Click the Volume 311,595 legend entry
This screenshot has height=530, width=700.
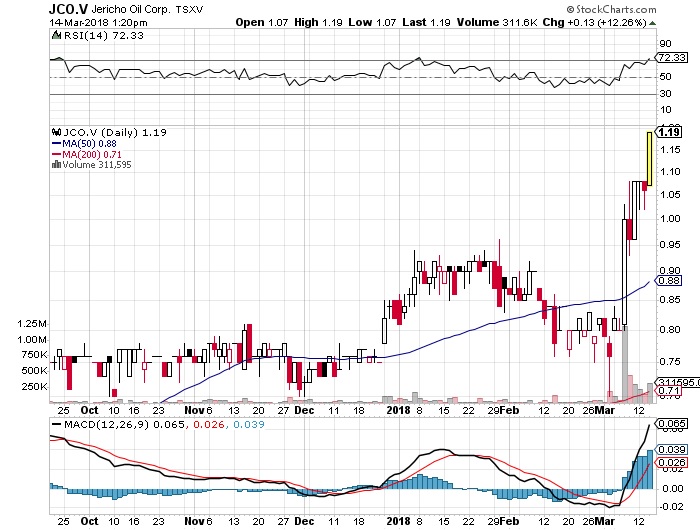click(x=97, y=165)
